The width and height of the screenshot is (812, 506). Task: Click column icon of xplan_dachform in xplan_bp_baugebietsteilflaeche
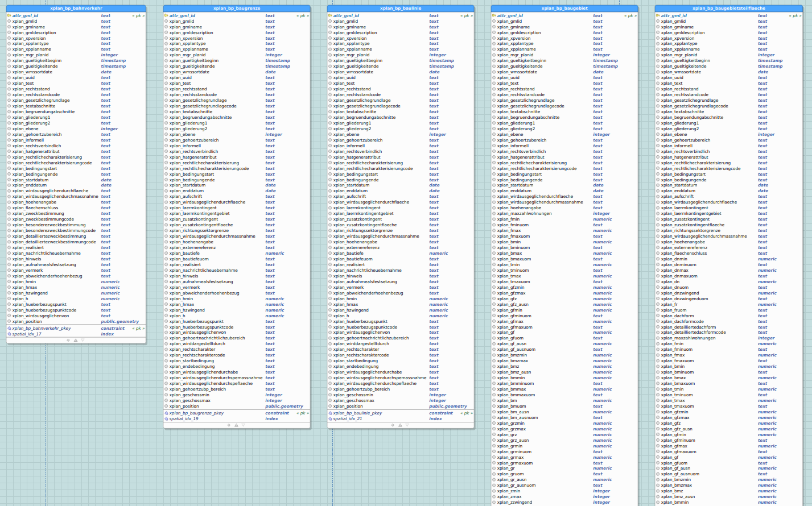[x=658, y=316]
